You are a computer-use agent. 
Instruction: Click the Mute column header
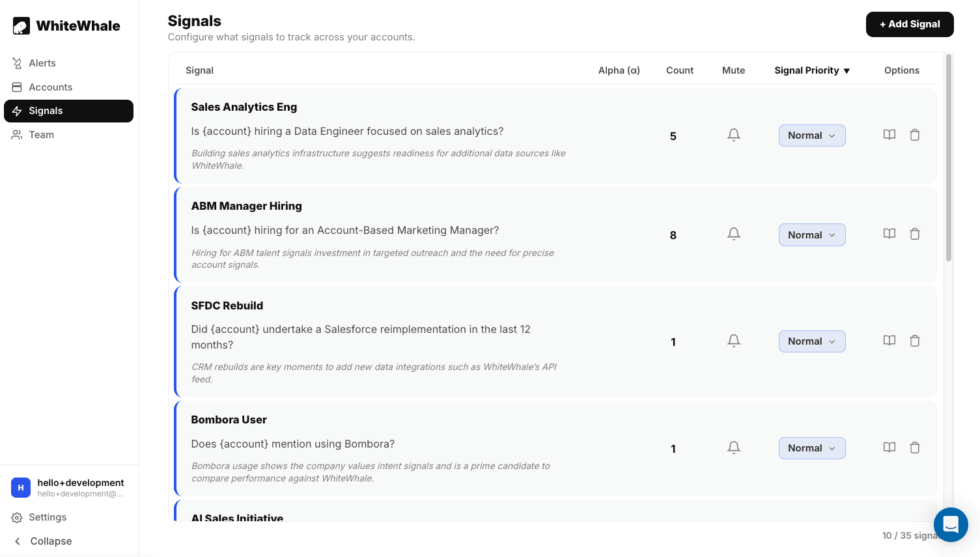pyautogui.click(x=734, y=70)
